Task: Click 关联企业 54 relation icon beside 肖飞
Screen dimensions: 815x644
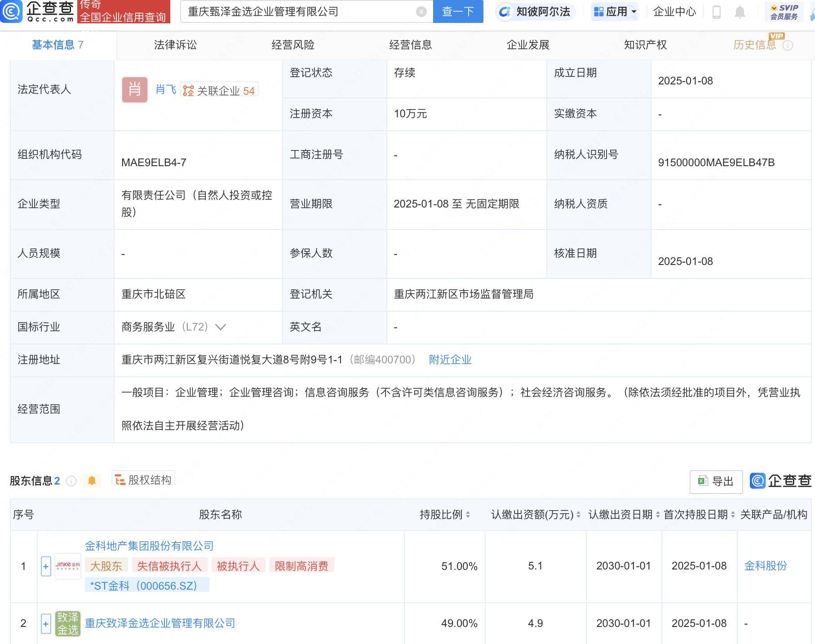Action: pos(219,89)
